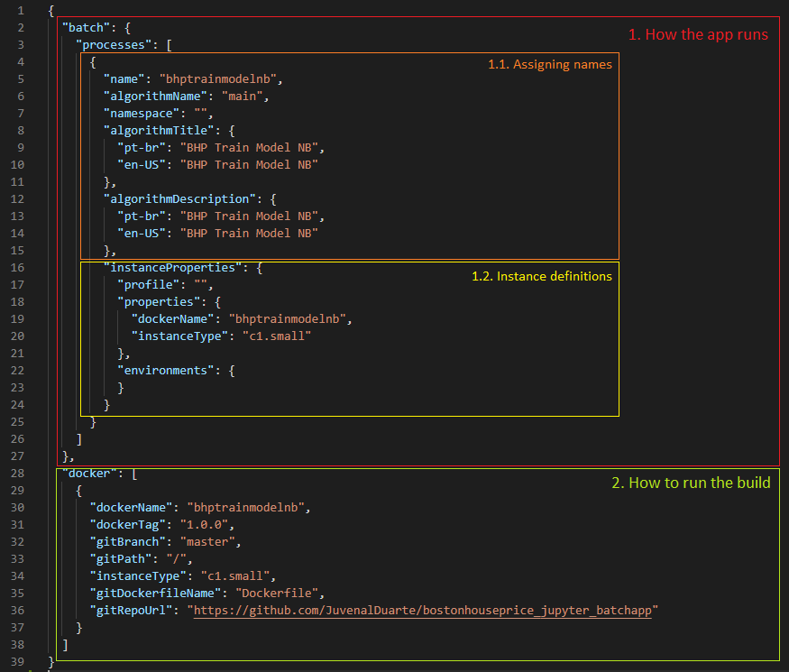Click the "algorithmTitle" key
Viewport: 789px width, 672px height.
pos(159,131)
